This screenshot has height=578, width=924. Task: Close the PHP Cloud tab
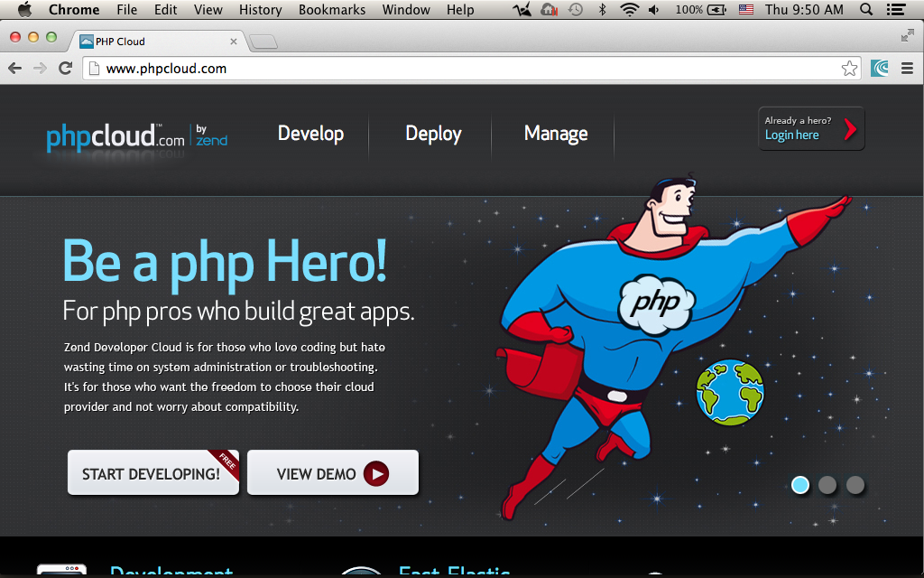click(234, 42)
